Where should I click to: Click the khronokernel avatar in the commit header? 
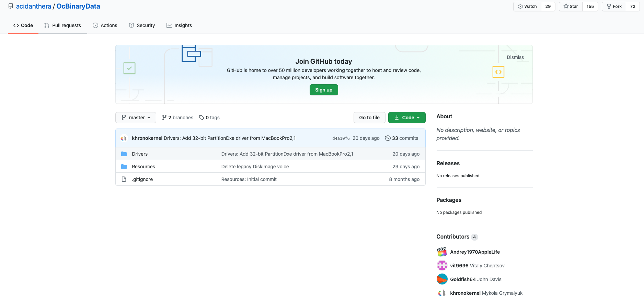coord(124,138)
